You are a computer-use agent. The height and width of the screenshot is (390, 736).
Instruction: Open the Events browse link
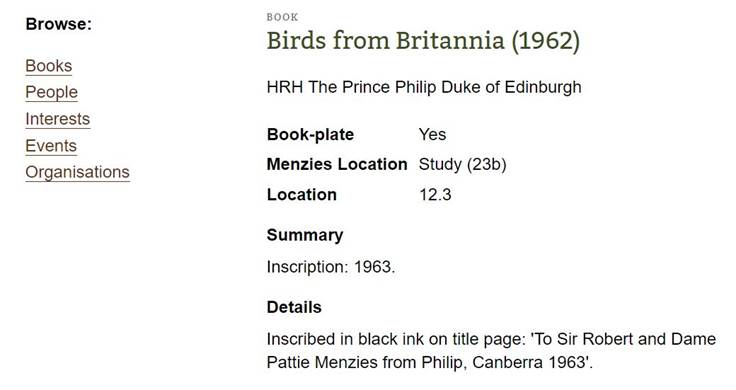(x=51, y=145)
